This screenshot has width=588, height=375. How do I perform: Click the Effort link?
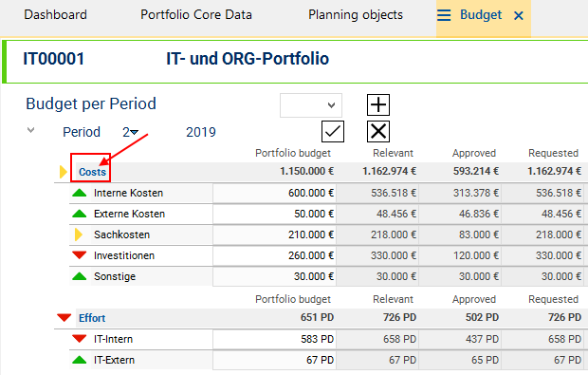pyautogui.click(x=92, y=318)
